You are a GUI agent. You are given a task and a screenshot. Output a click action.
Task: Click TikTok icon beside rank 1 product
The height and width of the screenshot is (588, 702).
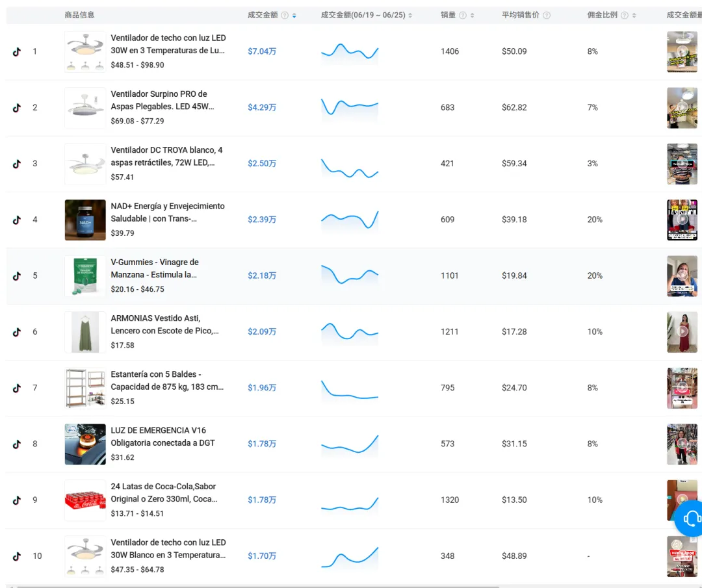coord(17,51)
